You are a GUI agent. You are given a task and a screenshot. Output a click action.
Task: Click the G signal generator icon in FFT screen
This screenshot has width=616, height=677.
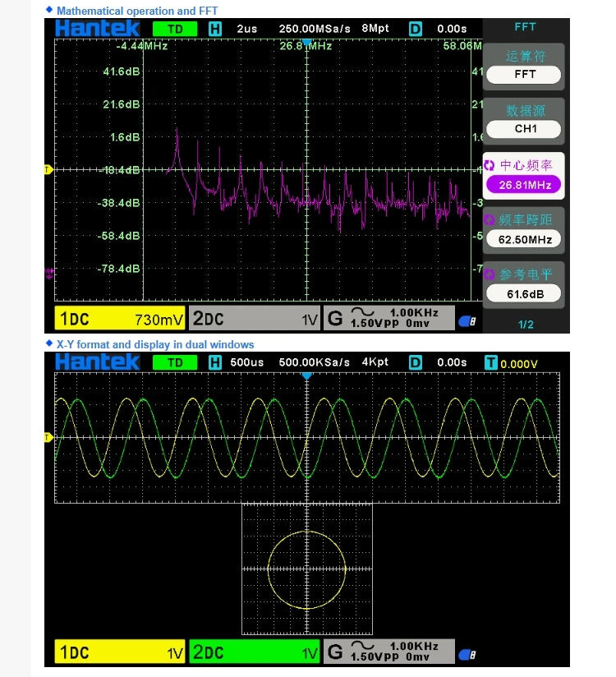click(x=334, y=319)
